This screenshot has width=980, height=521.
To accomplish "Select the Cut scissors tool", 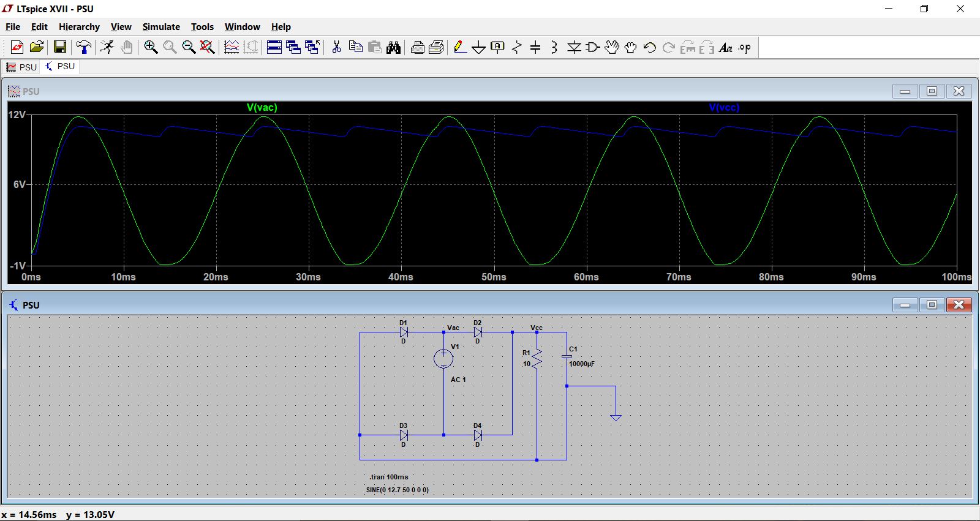I will [x=336, y=47].
